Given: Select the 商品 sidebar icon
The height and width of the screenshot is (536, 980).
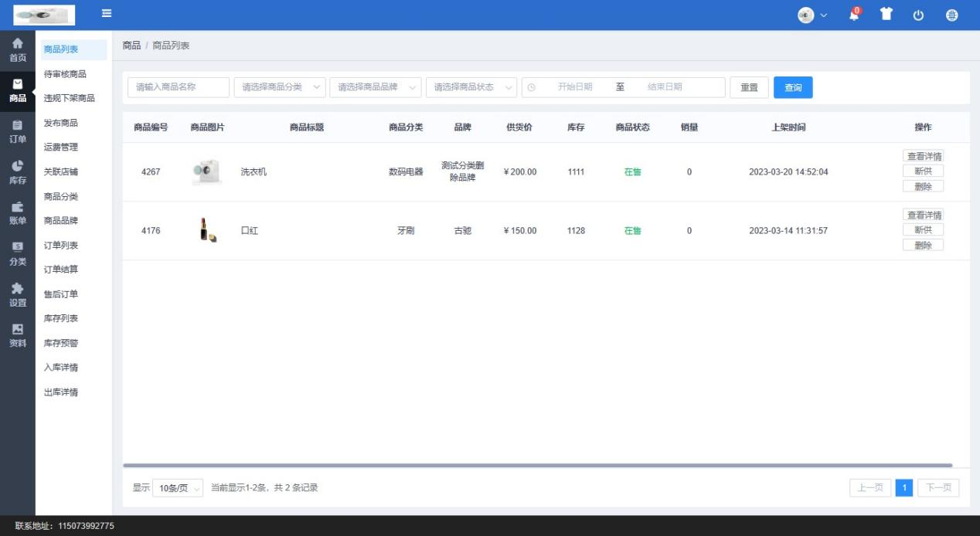Looking at the screenshot, I should point(17,90).
